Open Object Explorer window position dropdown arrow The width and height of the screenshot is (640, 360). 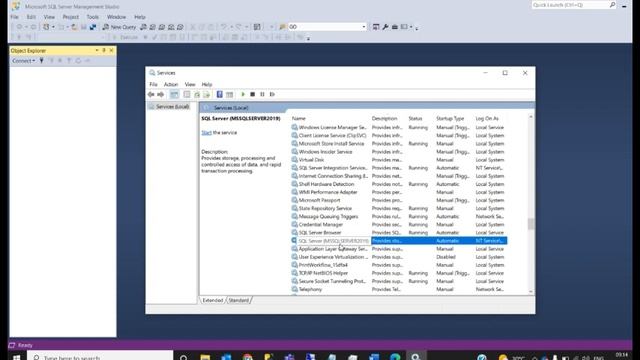coord(97,51)
